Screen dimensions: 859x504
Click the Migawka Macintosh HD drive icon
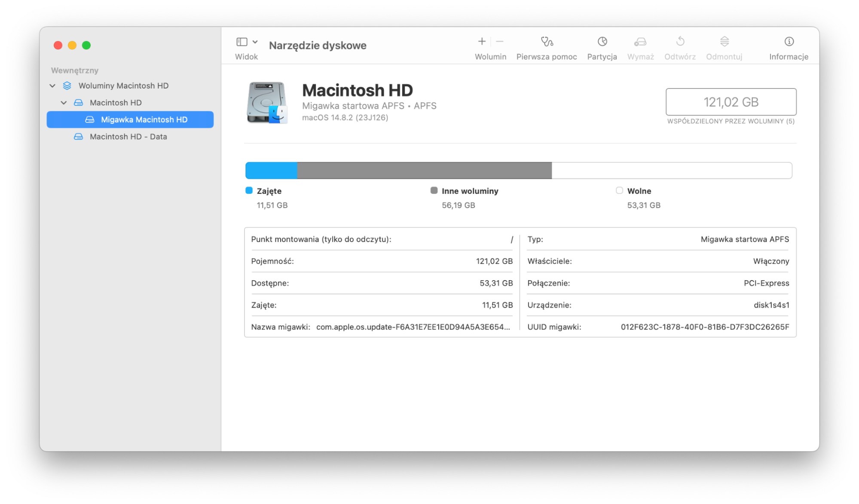[89, 119]
